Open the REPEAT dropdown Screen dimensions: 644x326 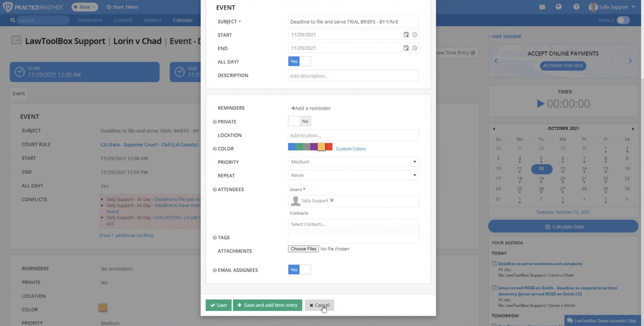pyautogui.click(x=353, y=175)
